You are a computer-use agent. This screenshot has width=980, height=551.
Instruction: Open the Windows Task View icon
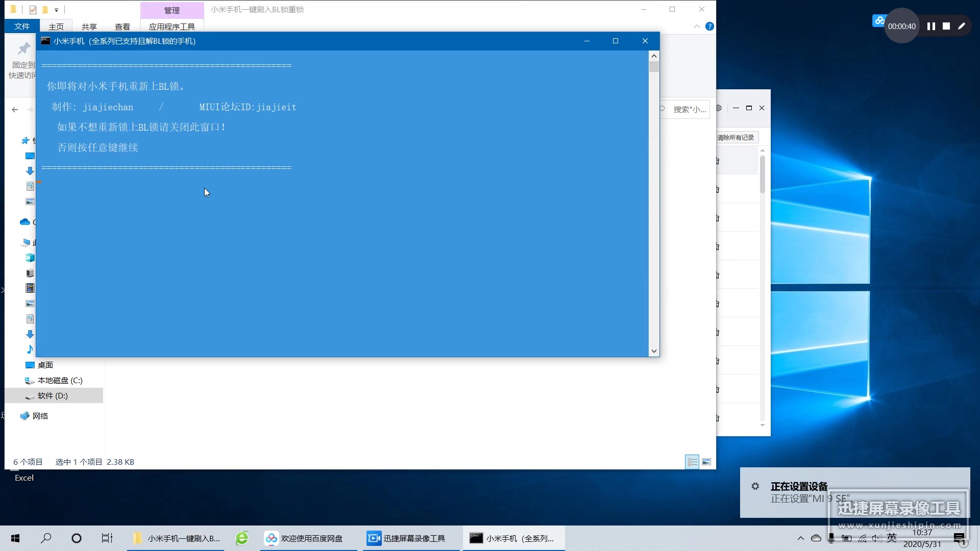coord(107,538)
